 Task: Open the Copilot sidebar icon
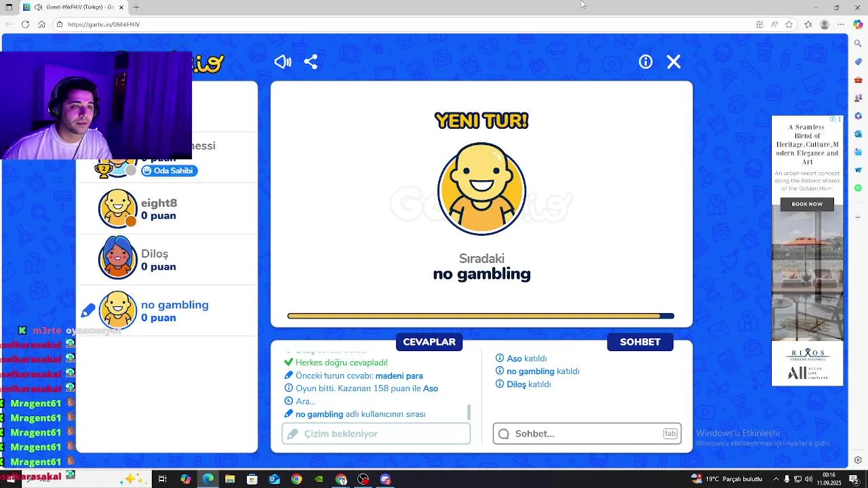click(858, 24)
